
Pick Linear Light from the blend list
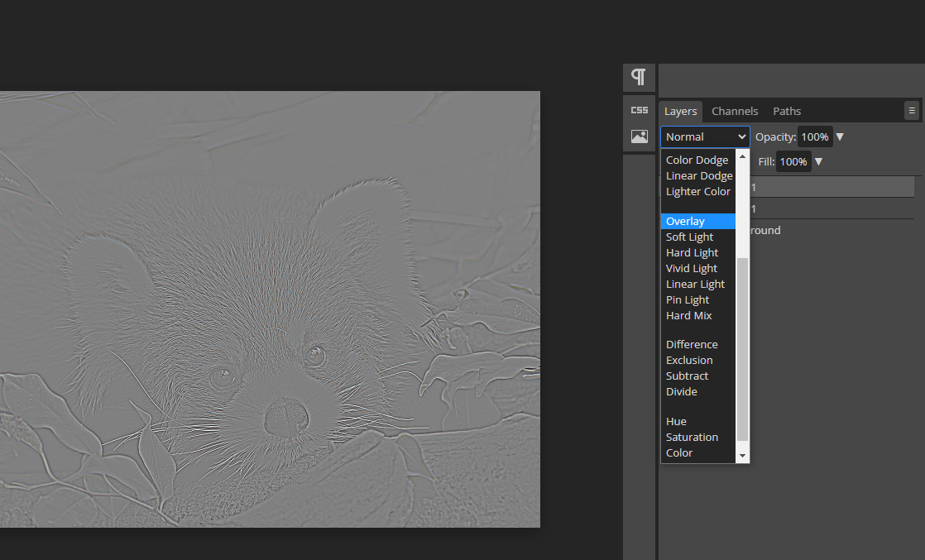coord(695,284)
